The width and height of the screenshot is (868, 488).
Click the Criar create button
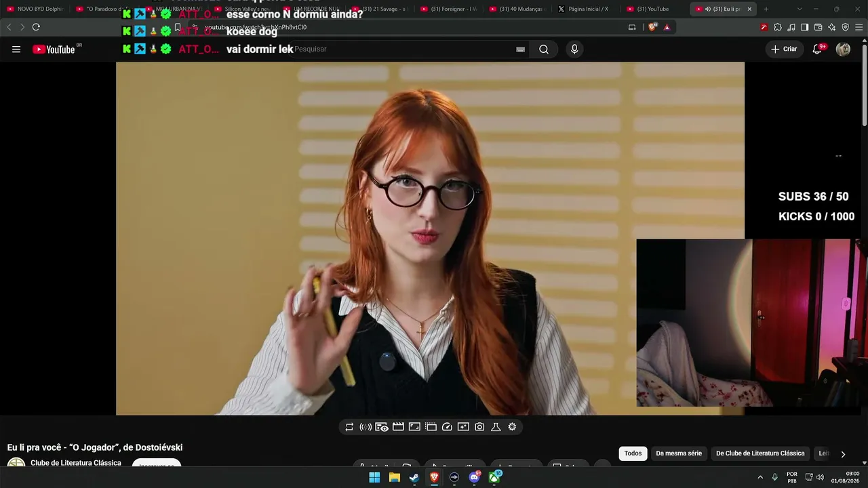click(x=784, y=49)
